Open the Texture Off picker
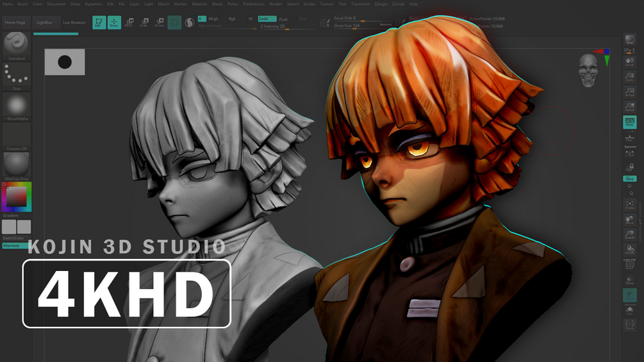644x362 pixels. [17, 136]
